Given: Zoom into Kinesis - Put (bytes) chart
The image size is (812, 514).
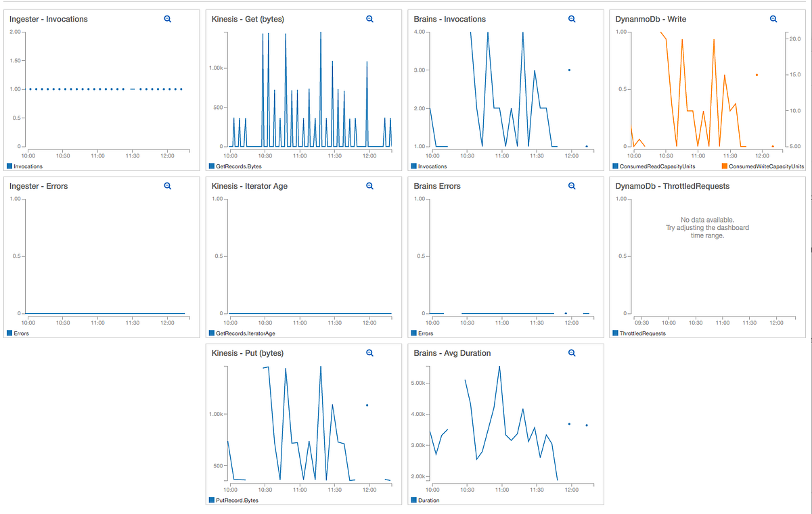Looking at the screenshot, I should (x=370, y=353).
